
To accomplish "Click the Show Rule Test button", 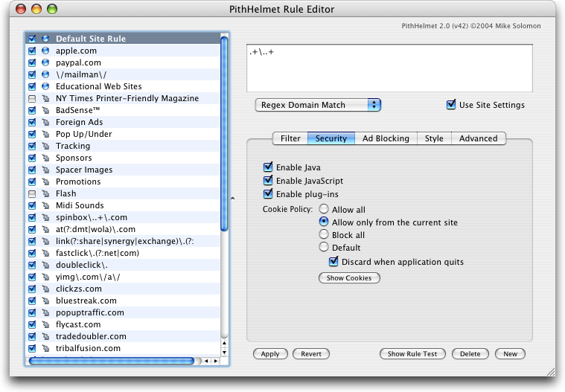I will 412,354.
